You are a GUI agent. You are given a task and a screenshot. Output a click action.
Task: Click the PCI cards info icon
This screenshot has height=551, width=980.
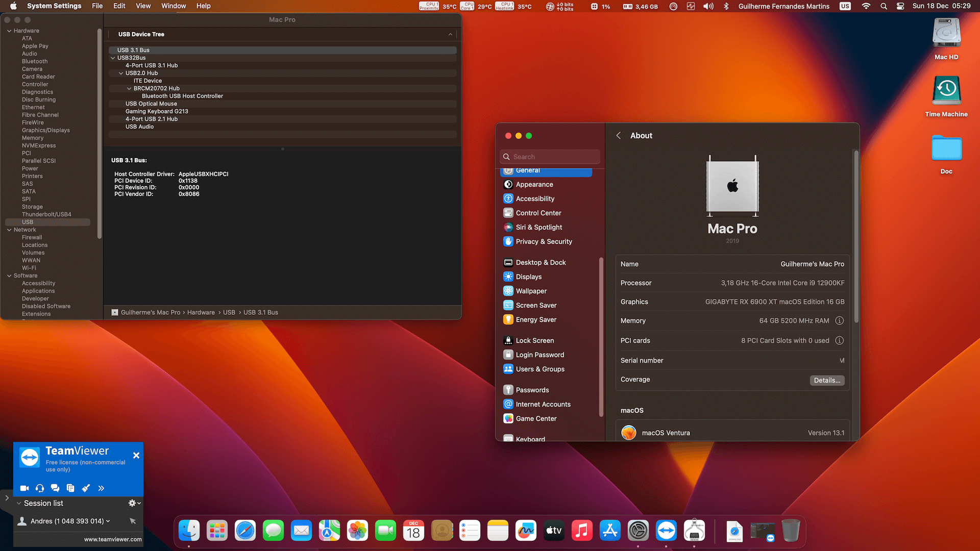(839, 340)
